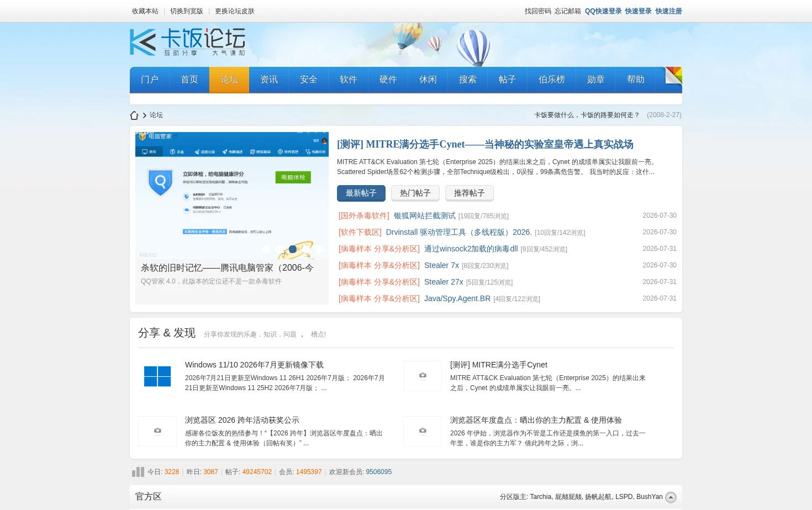
Task: Open the 休闲 navigation item
Action: point(428,80)
